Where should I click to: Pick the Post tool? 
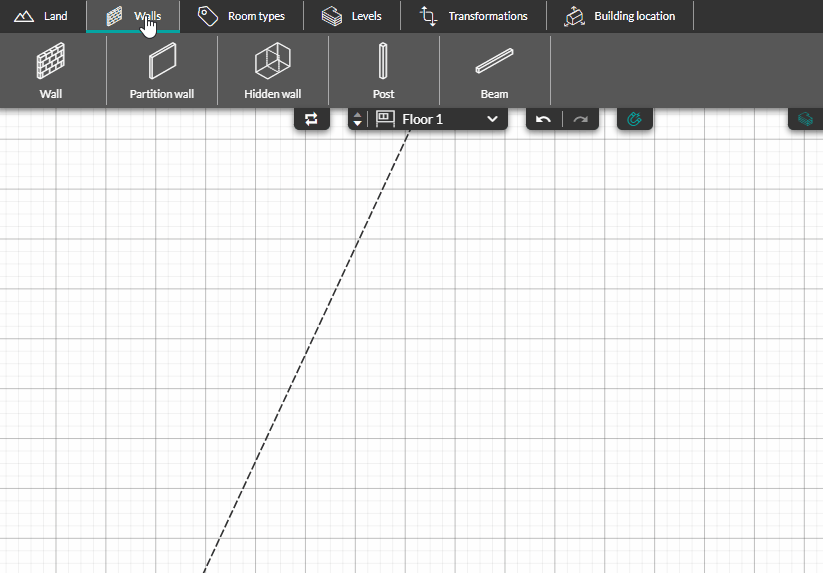click(383, 71)
